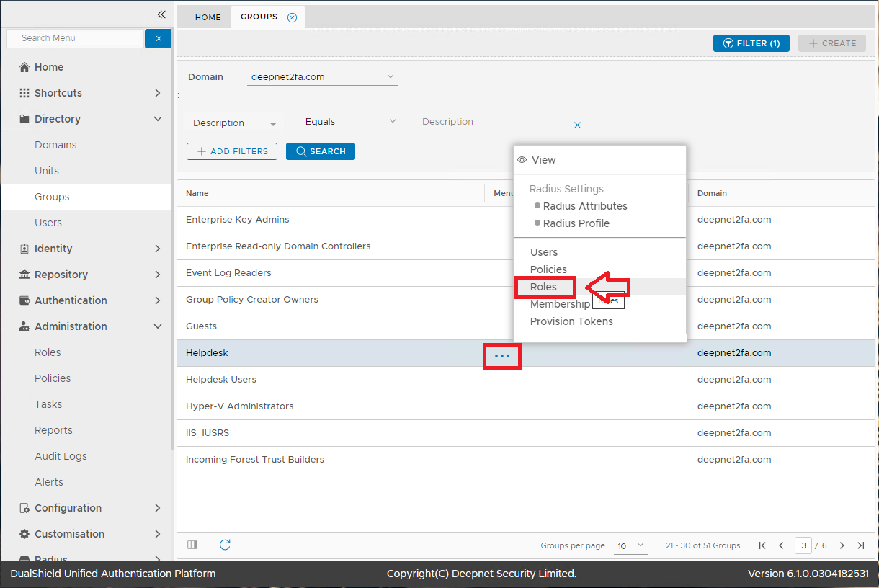
Task: Switch to the HOME tab
Action: (208, 17)
